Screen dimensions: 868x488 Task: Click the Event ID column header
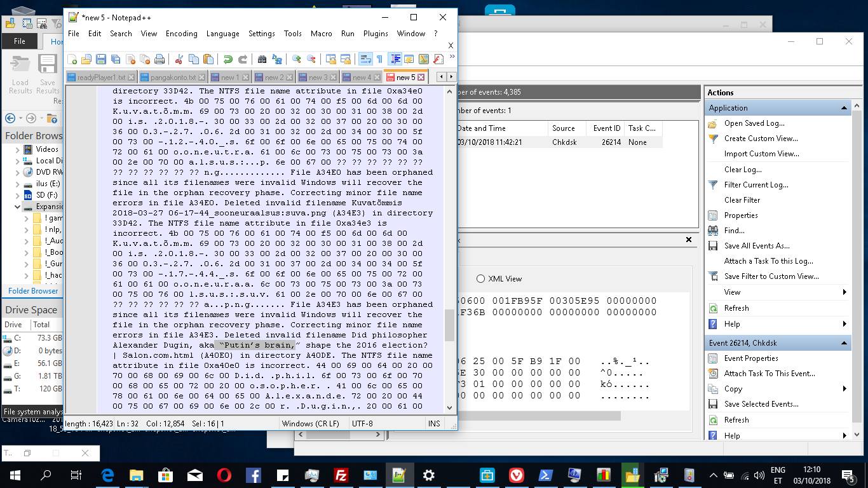607,128
